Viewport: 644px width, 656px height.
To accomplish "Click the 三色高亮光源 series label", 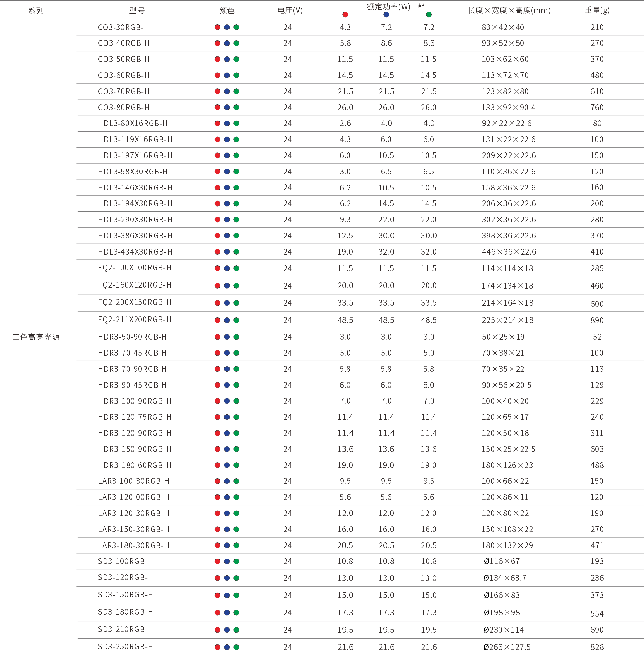I will pos(36,337).
